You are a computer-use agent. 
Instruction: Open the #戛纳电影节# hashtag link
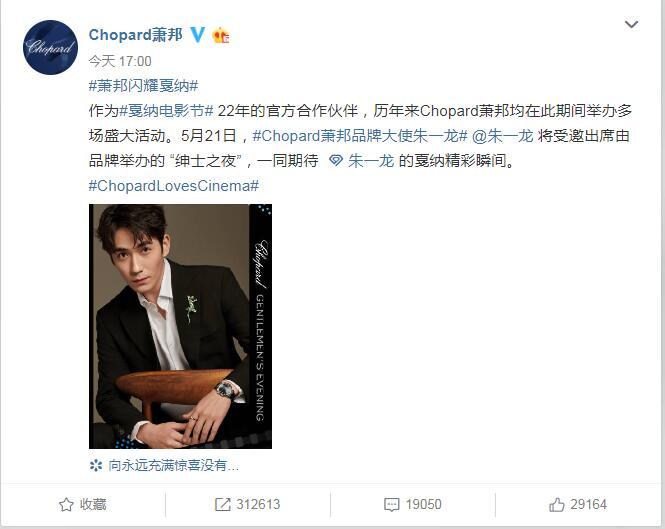click(x=166, y=111)
